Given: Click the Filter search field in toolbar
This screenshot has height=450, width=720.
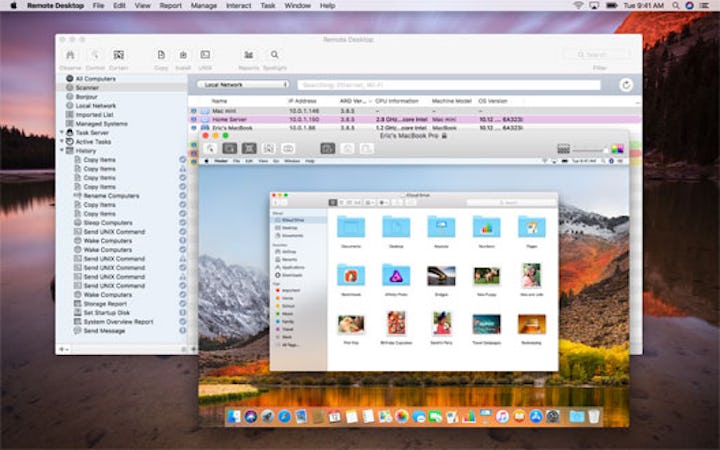Looking at the screenshot, I should (596, 55).
